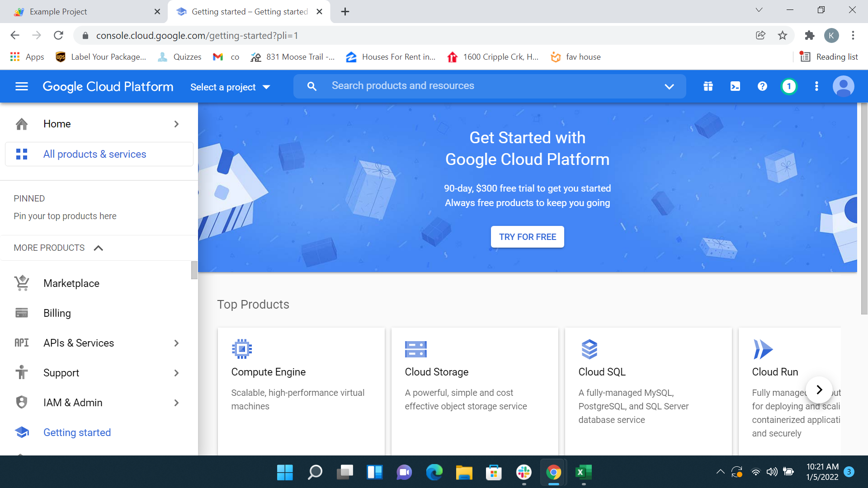Activate Cloud Shell terminal icon
The height and width of the screenshot is (488, 868).
pos(735,86)
